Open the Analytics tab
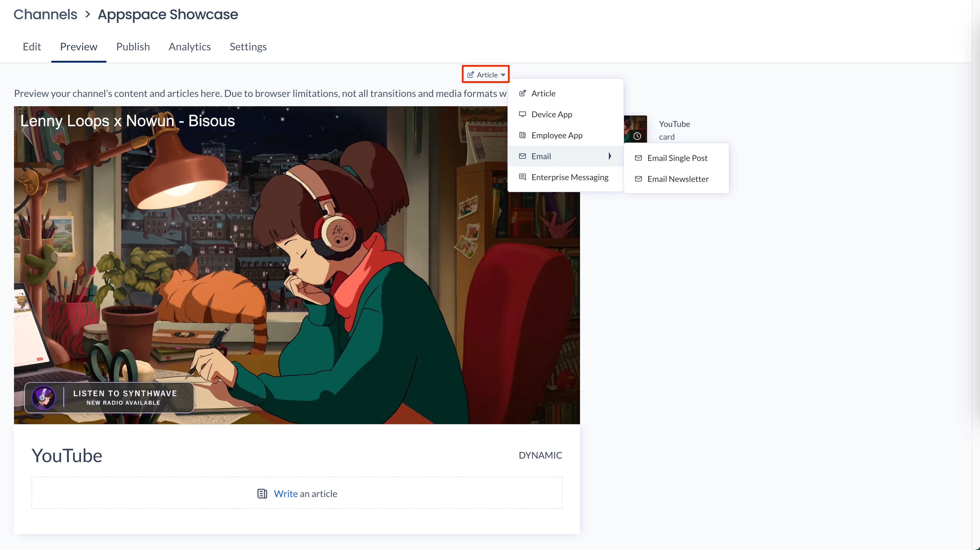 (189, 47)
